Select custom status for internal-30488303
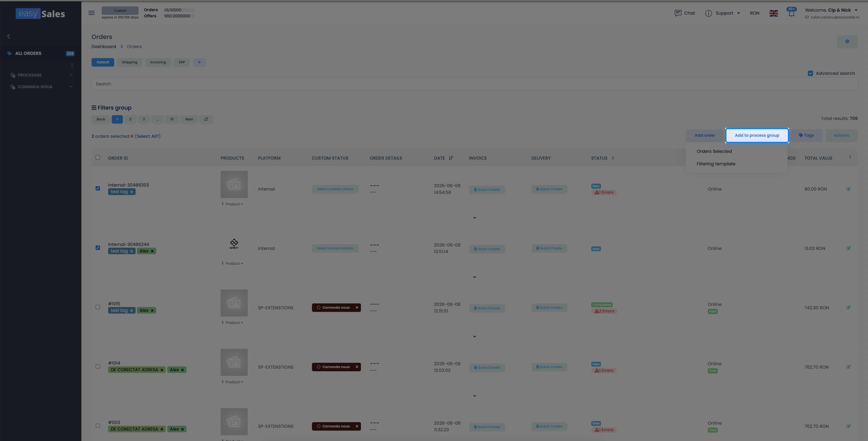The width and height of the screenshot is (868, 441). 335,189
